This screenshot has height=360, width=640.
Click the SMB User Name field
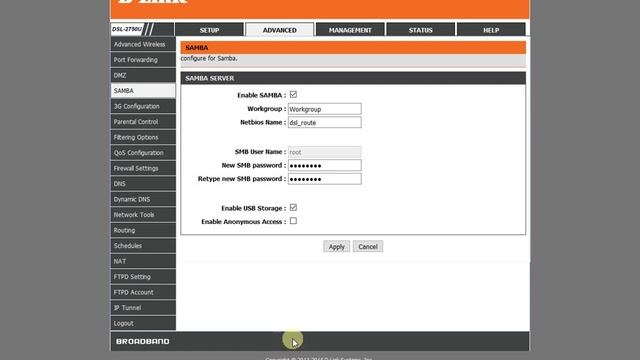coord(324,152)
